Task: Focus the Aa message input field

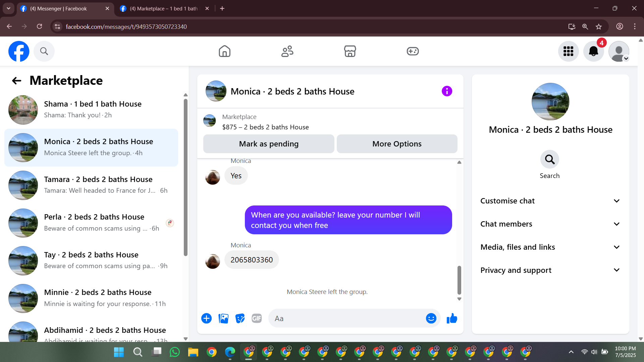Action: click(347, 318)
